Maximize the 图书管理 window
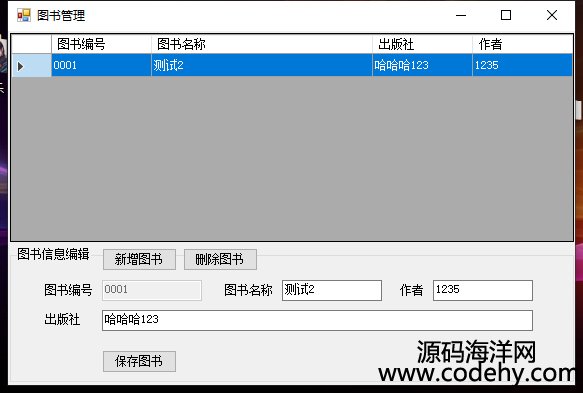 pos(506,15)
